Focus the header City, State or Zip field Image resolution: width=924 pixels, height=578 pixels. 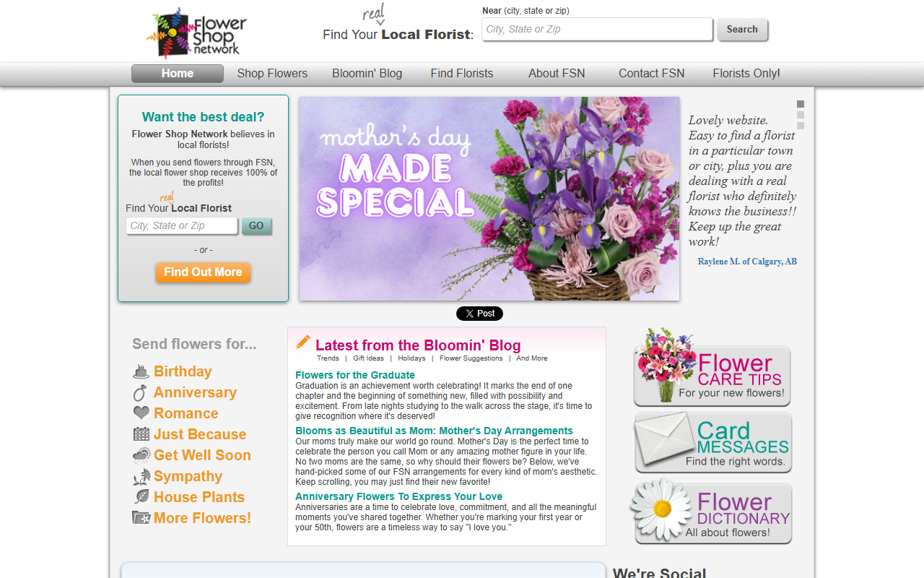tap(597, 30)
